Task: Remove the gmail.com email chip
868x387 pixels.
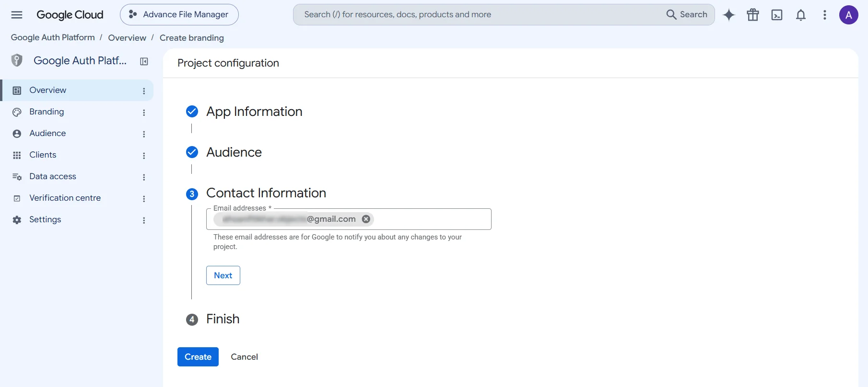Action: point(366,219)
